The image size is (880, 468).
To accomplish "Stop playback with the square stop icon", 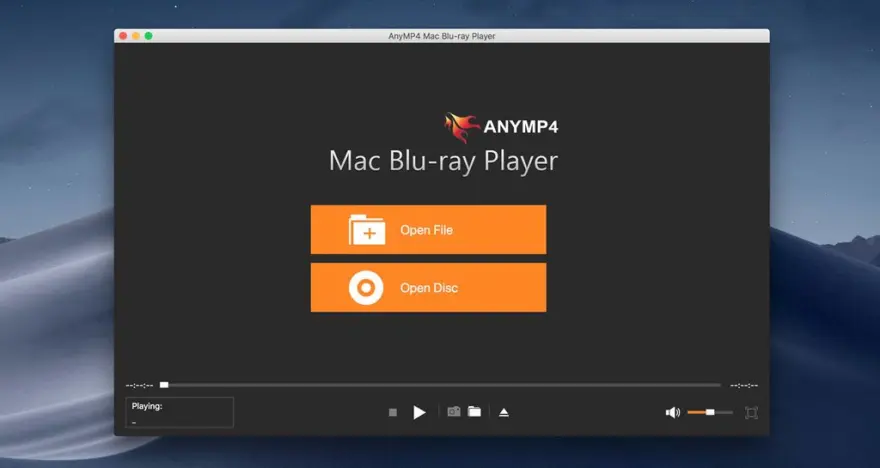I will [x=393, y=412].
